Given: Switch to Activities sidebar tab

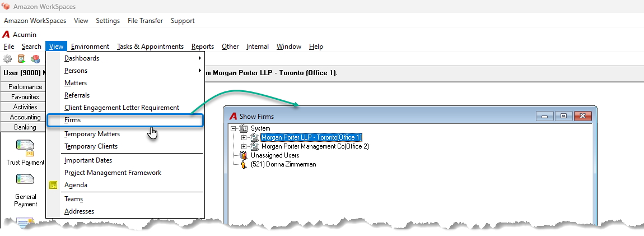Looking at the screenshot, I should click(x=24, y=107).
